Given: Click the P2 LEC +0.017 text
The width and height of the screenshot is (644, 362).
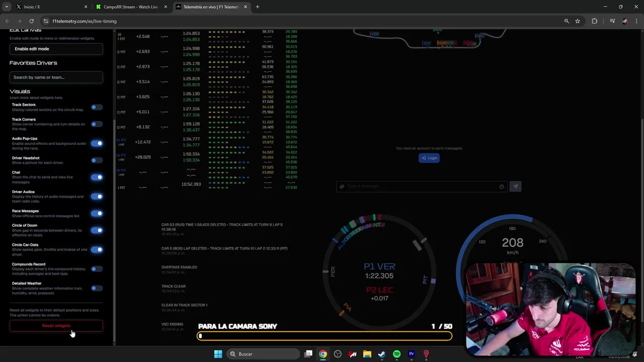Looking at the screenshot, I should [379, 294].
